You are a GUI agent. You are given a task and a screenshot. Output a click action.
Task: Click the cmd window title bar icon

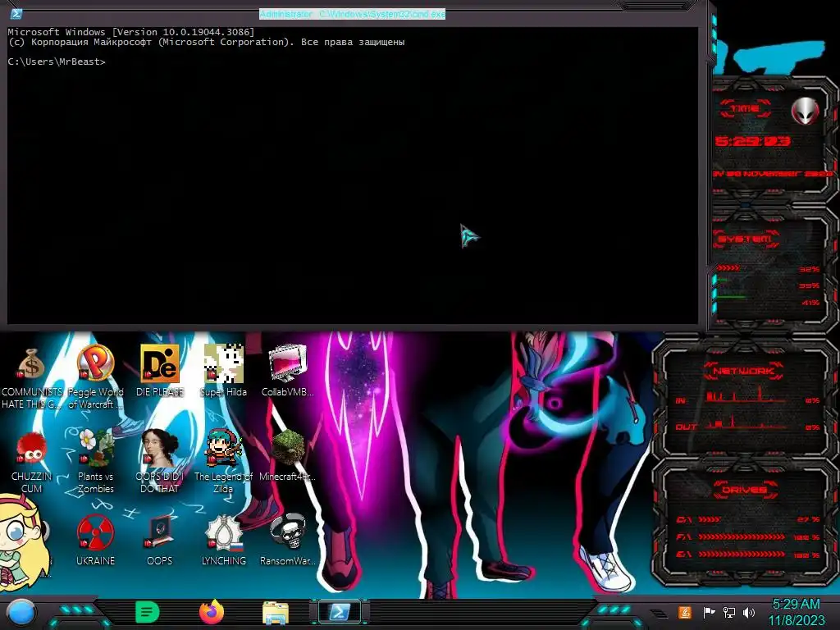pos(16,14)
